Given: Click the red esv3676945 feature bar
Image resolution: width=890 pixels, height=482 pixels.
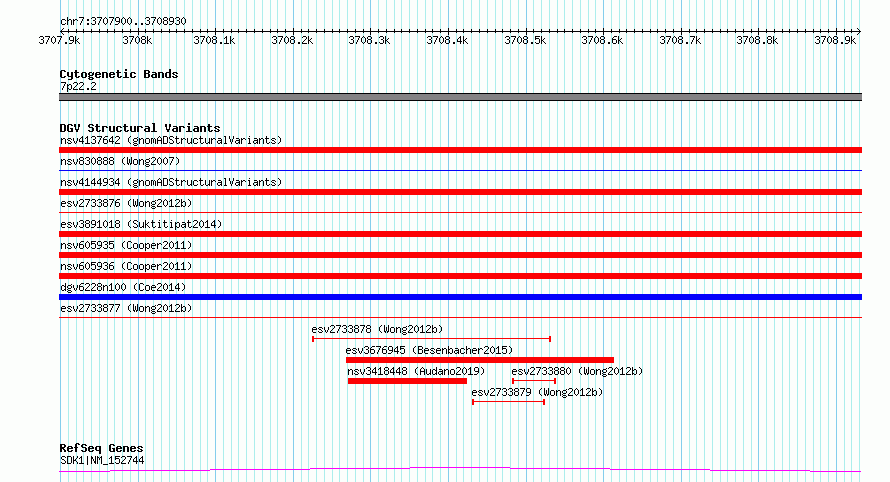Looking at the screenshot, I should pos(480,360).
